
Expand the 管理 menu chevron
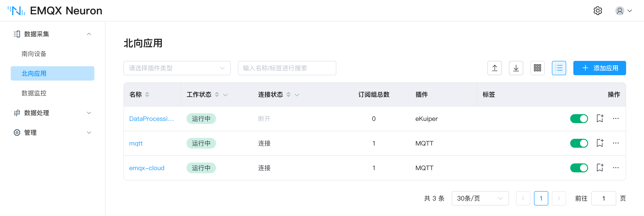point(89,133)
